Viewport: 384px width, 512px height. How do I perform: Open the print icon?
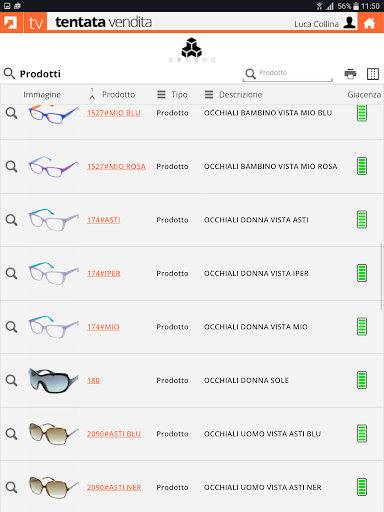click(350, 74)
